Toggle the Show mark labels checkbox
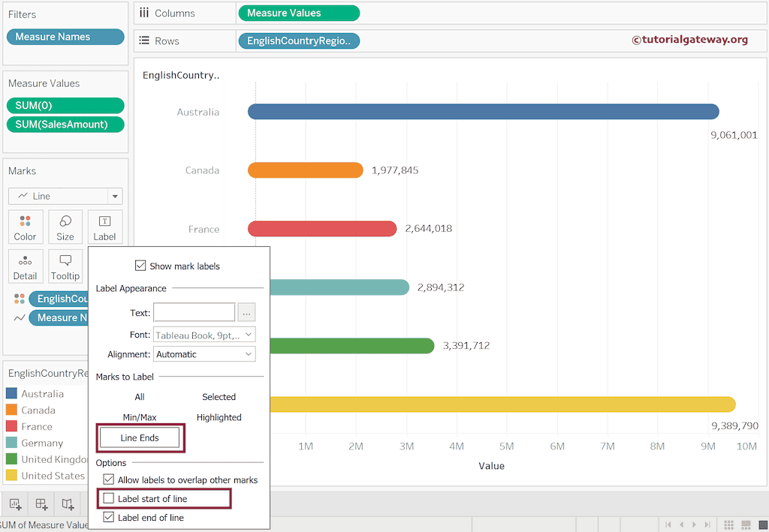This screenshot has width=769, height=532. coord(140,266)
